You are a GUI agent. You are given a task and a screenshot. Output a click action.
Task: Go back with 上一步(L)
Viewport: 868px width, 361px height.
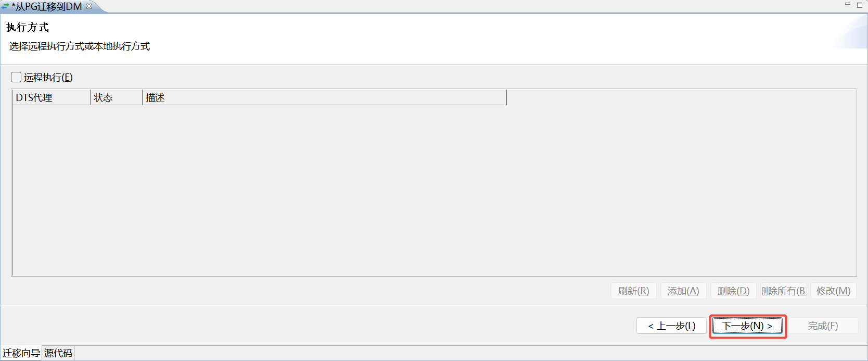671,326
